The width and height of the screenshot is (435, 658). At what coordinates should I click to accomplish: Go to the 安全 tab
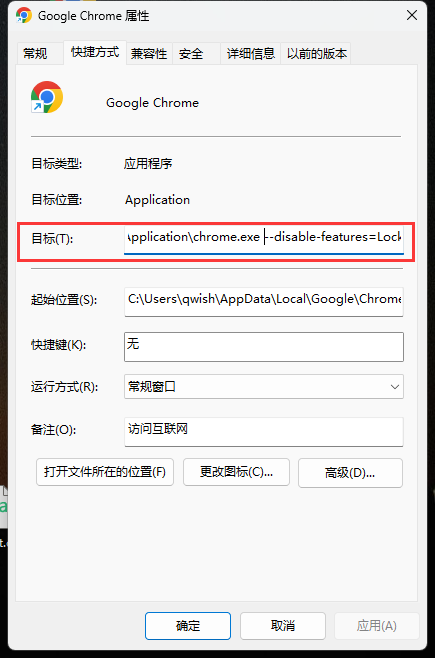[191, 54]
